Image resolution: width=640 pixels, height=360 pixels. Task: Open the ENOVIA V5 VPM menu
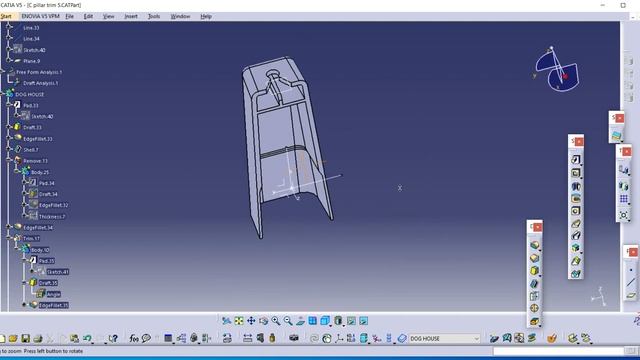coord(40,16)
